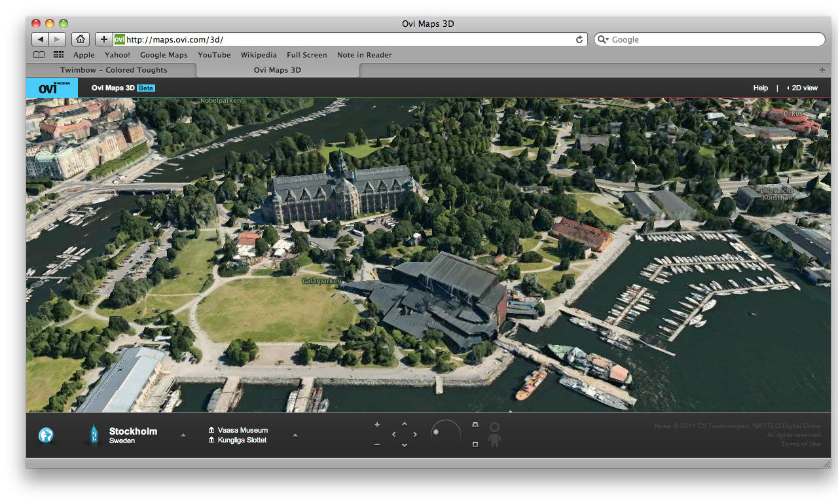Viewport: 838px width, 504px height.
Task: Click the zoom out minus control
Action: coord(377,444)
